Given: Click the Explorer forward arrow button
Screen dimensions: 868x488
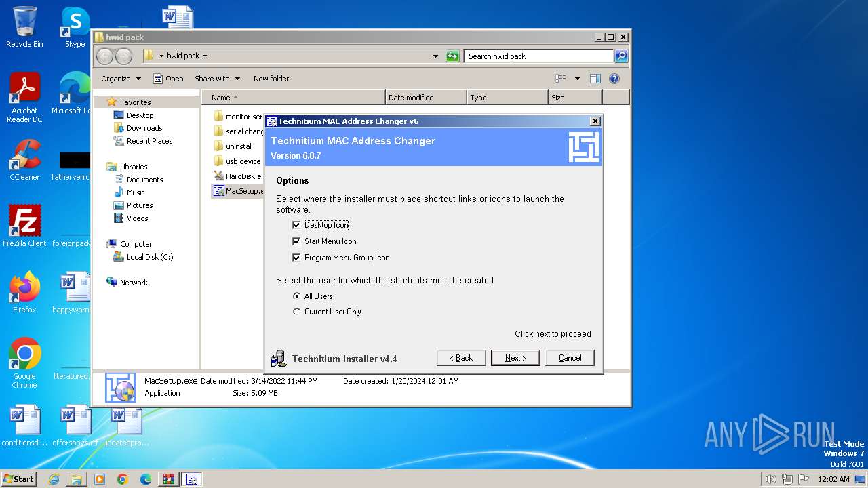Looking at the screenshot, I should pos(123,56).
